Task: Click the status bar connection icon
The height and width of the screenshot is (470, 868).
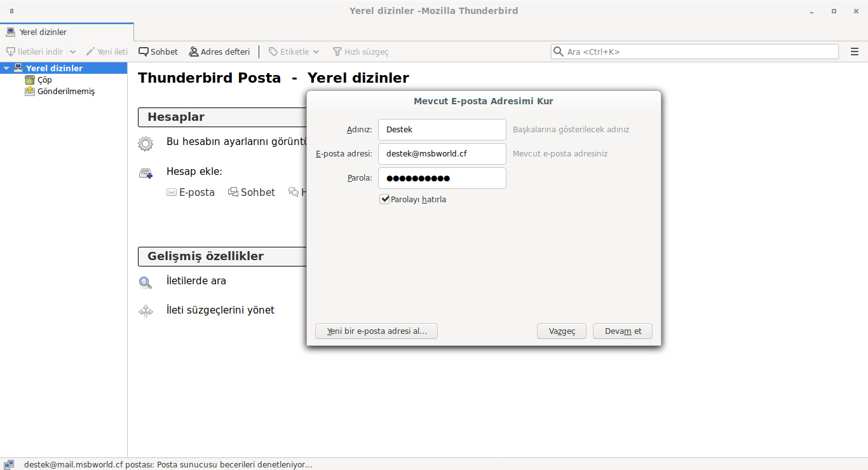Action: [8, 464]
